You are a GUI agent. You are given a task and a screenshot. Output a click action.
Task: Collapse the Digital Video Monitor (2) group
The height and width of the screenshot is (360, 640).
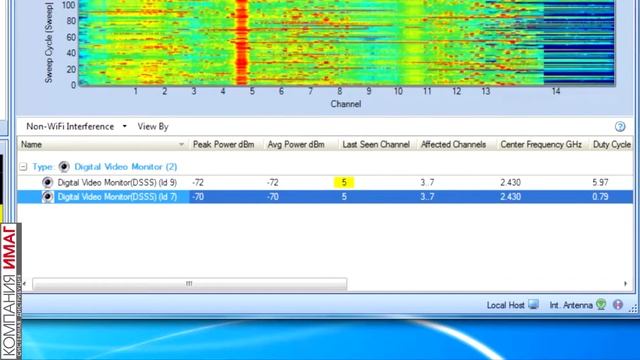pyautogui.click(x=23, y=167)
